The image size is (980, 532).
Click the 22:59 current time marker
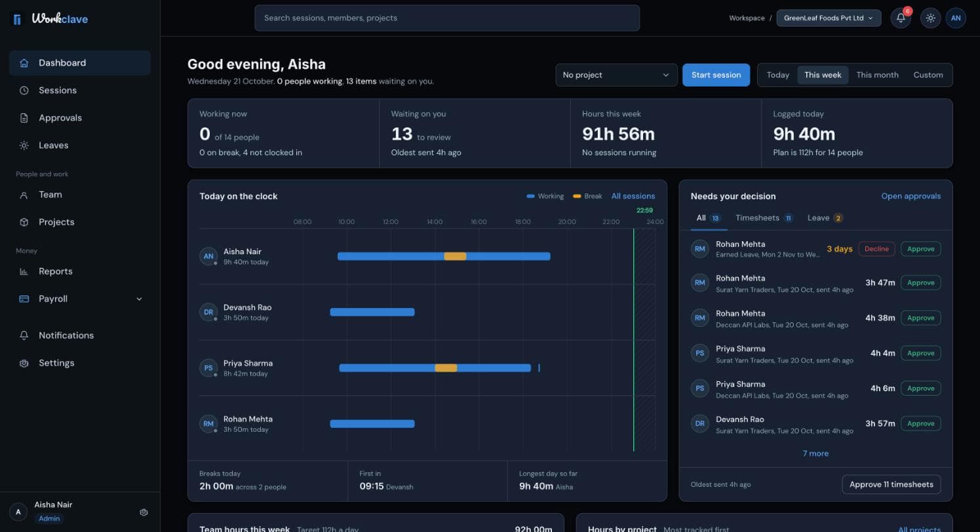(x=644, y=210)
